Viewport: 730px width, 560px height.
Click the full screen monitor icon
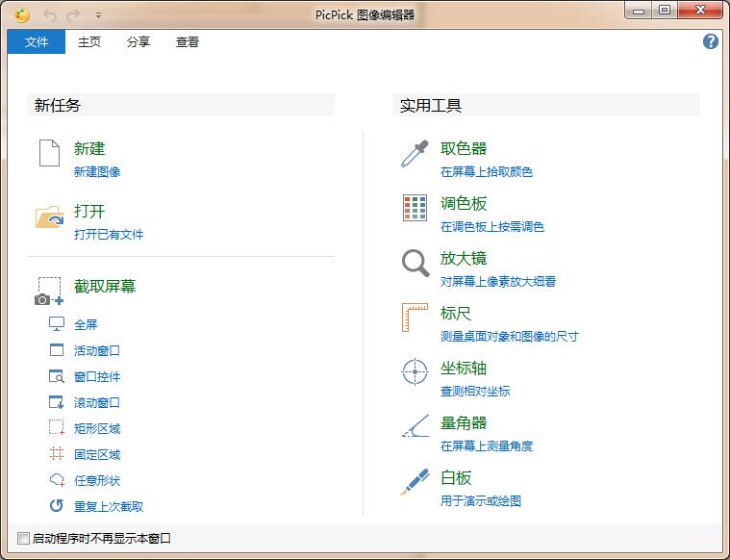[x=57, y=324]
